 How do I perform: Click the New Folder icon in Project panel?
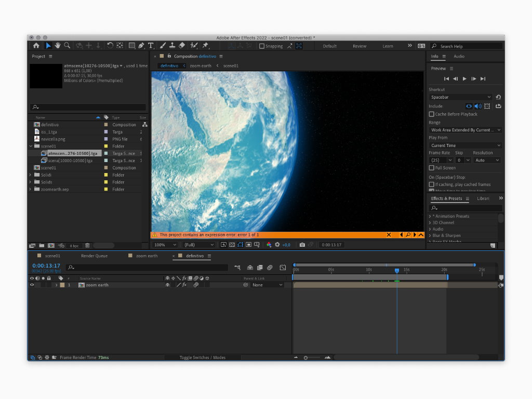pos(42,246)
